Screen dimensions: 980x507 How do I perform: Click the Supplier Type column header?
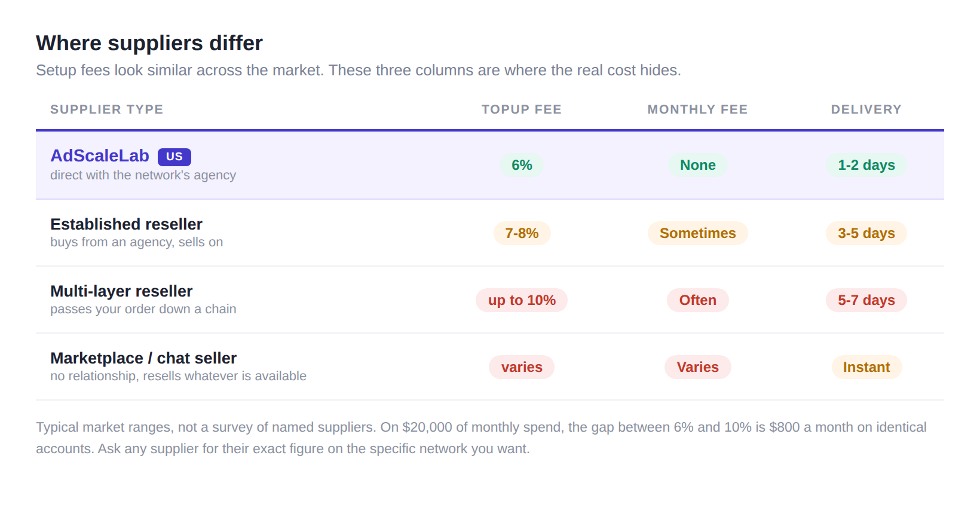click(x=107, y=109)
